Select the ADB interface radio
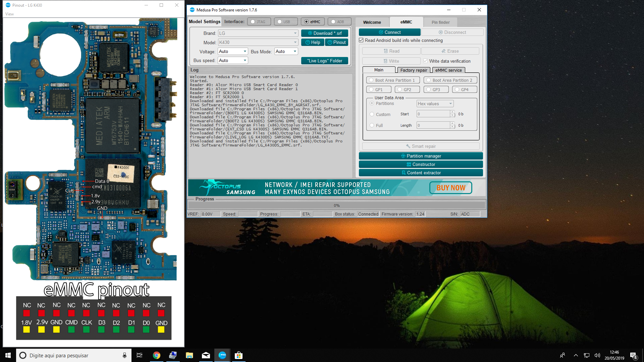644x362 pixels. (x=339, y=22)
